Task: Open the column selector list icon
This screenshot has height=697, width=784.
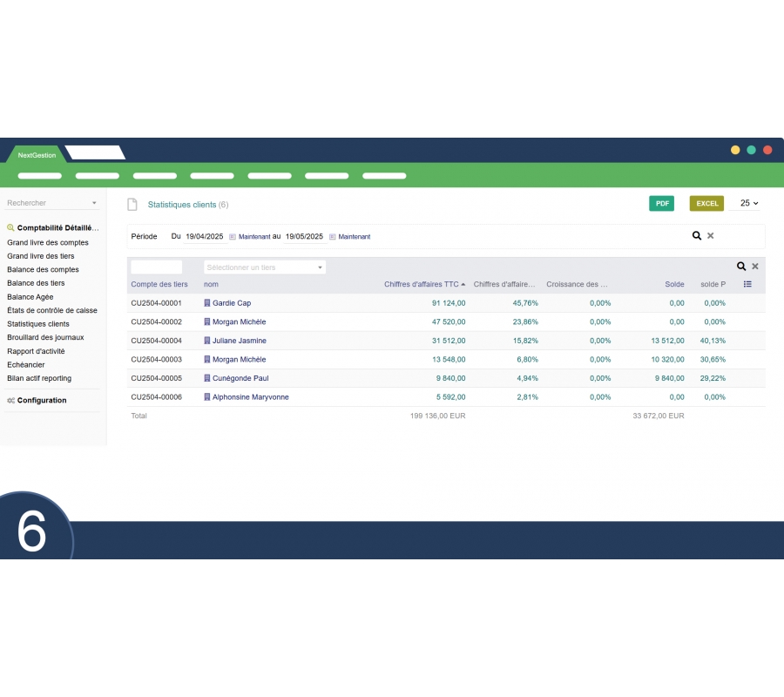Action: click(x=747, y=284)
